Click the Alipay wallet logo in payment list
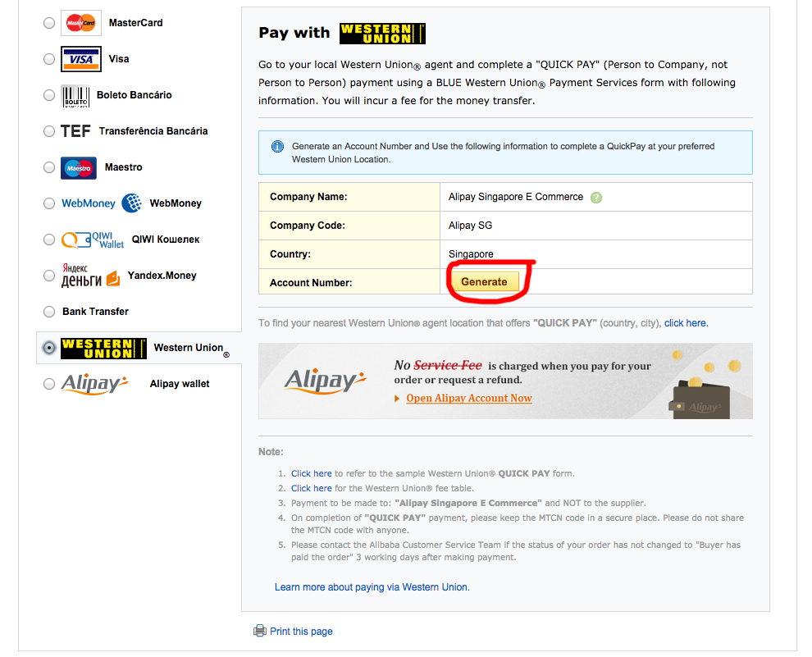The image size is (812, 657). (x=94, y=384)
